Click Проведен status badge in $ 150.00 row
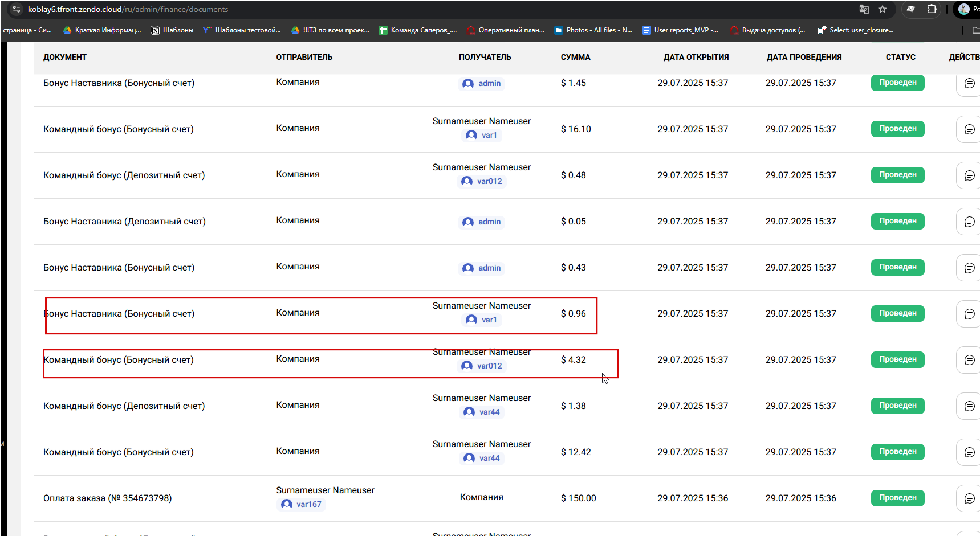 [897, 498]
